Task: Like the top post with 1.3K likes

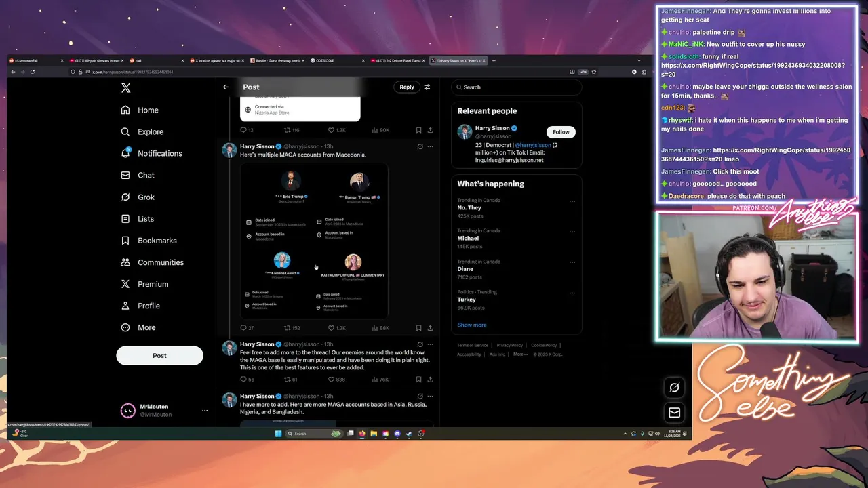Action: (x=337, y=130)
